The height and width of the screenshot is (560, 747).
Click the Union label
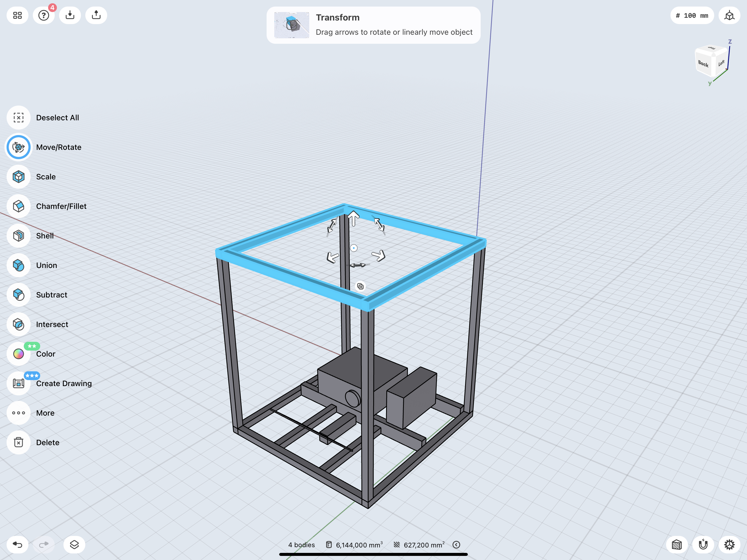[x=46, y=266]
